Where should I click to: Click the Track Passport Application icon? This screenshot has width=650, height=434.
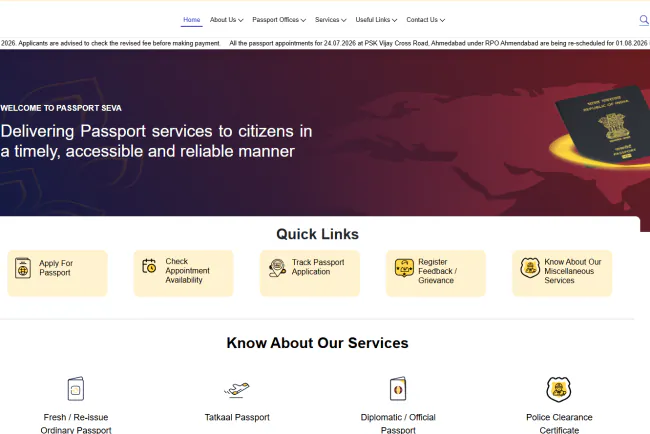tap(277, 268)
